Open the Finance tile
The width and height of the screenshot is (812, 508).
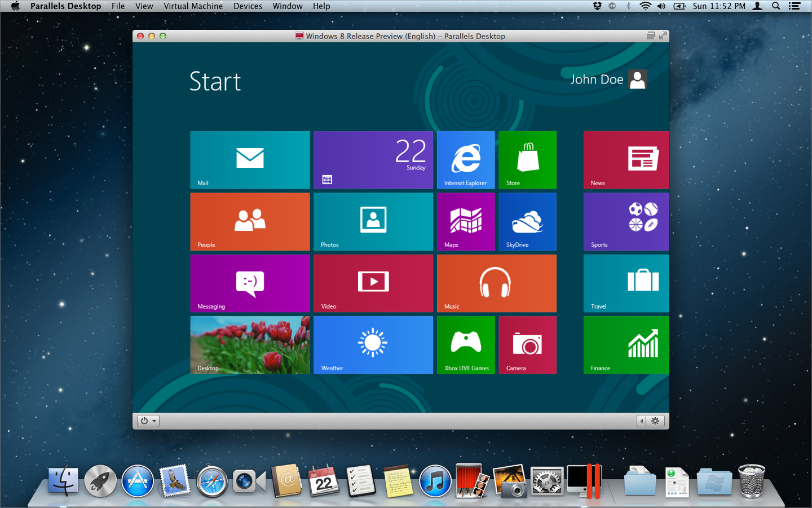click(626, 345)
